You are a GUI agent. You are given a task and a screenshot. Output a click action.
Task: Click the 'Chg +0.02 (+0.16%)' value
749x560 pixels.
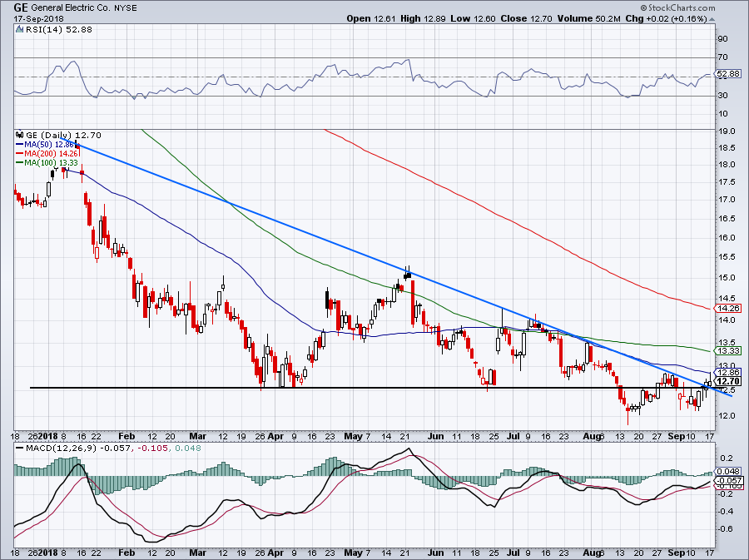666,18
